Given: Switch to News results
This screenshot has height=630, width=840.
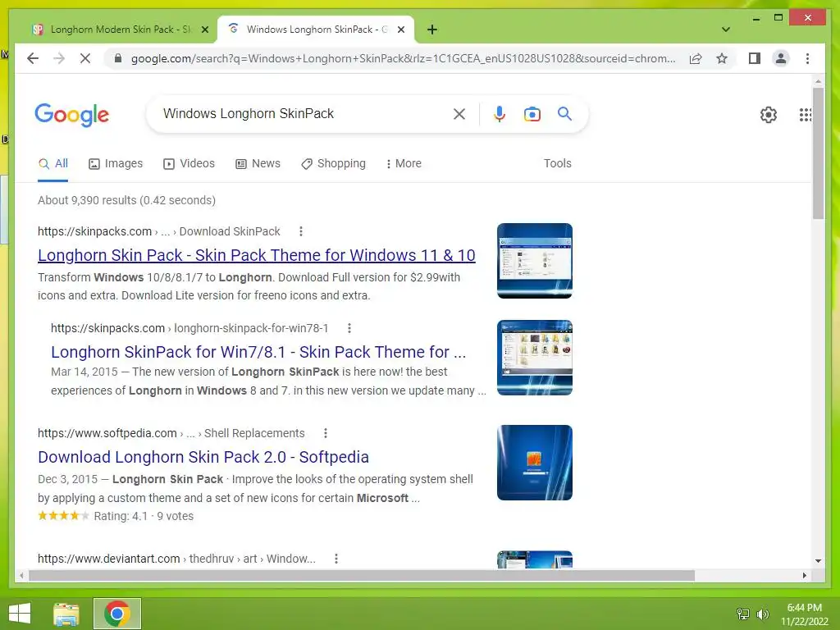Looking at the screenshot, I should tap(258, 163).
